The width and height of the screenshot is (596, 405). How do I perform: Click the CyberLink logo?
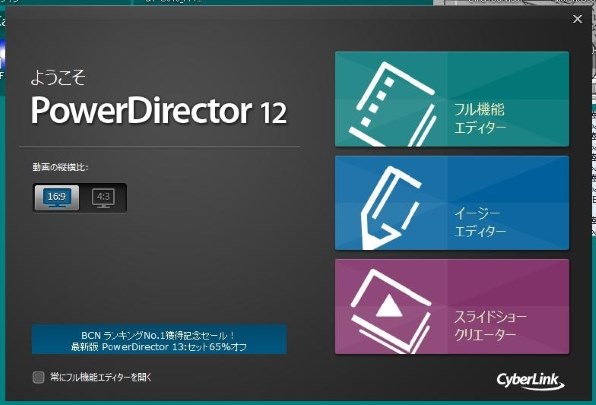coord(530,381)
